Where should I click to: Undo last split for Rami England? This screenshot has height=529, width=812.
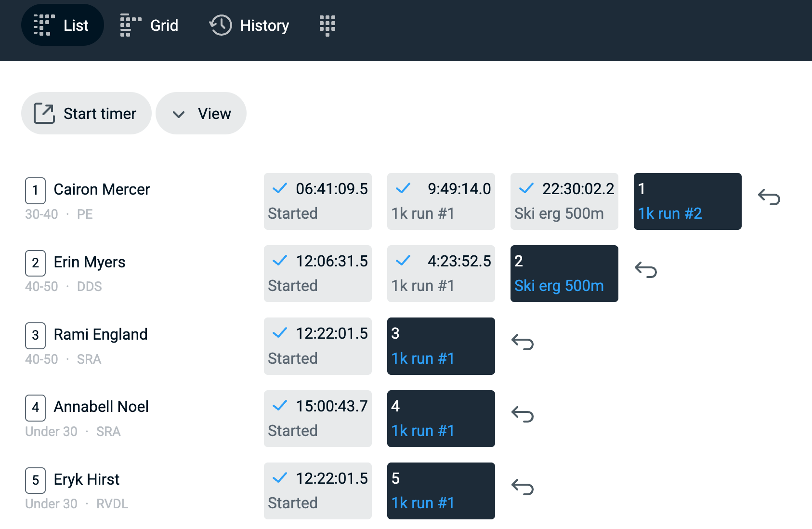click(522, 343)
